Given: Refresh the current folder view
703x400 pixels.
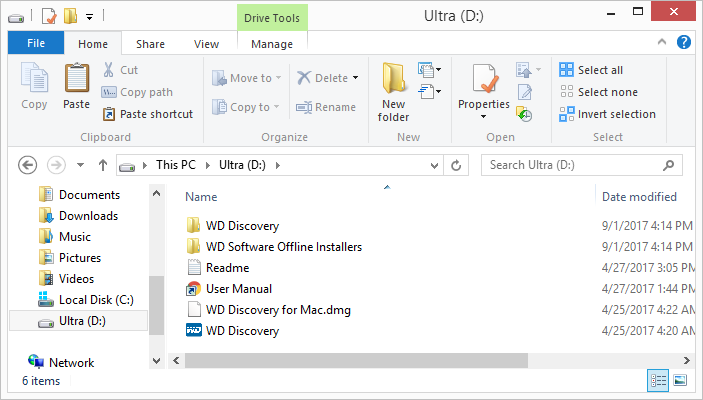Looking at the screenshot, I should pos(456,165).
